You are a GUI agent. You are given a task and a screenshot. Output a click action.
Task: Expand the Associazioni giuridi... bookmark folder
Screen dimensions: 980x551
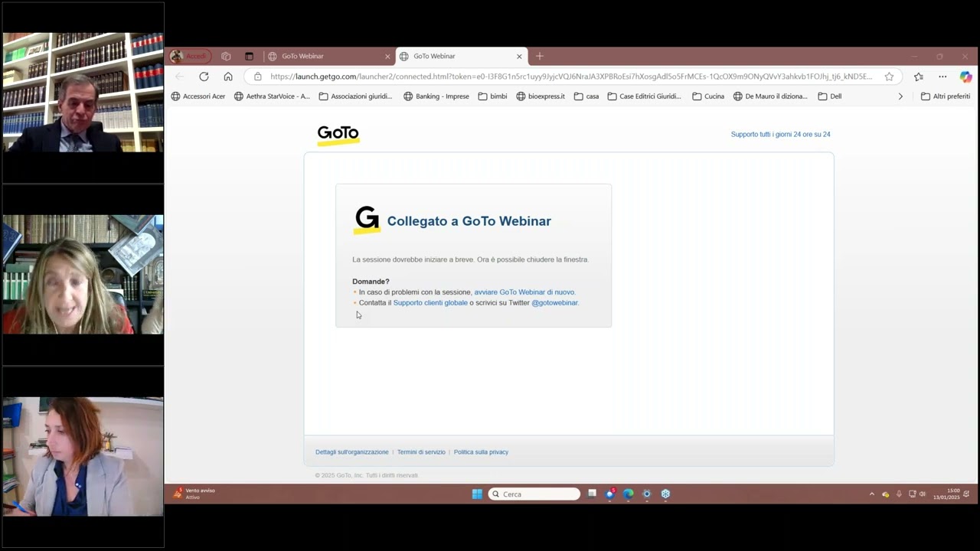coord(355,96)
